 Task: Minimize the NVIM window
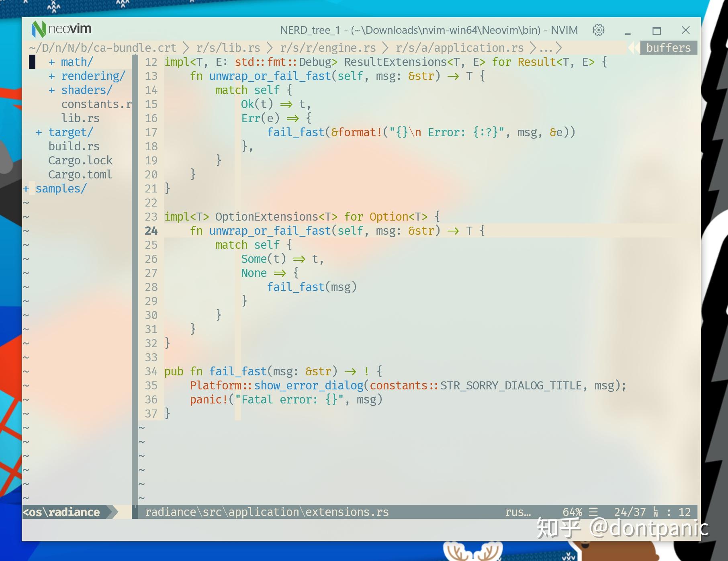tap(628, 31)
